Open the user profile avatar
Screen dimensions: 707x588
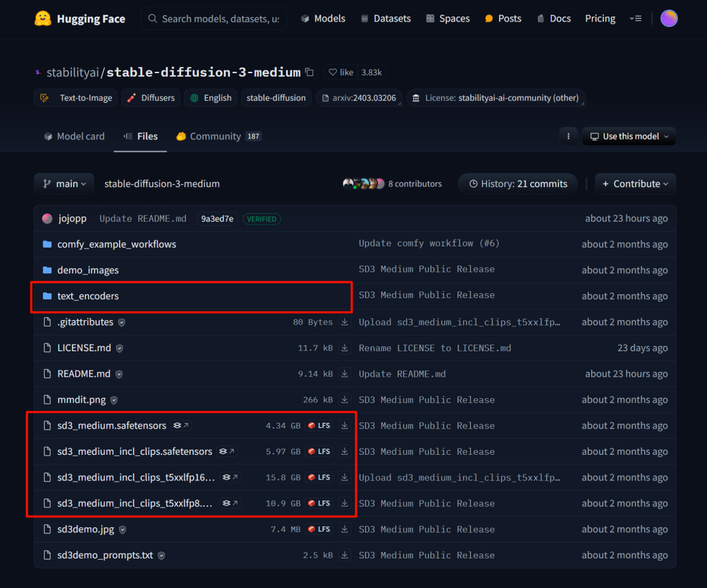[668, 19]
